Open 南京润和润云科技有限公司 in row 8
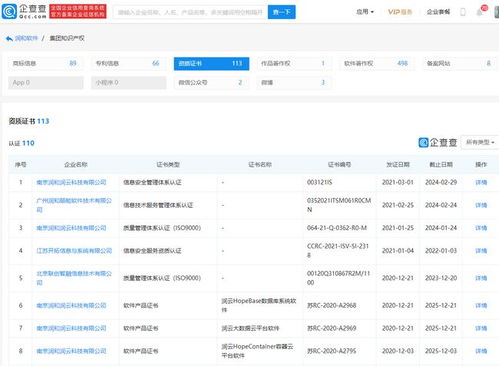499x366 pixels. (71, 351)
